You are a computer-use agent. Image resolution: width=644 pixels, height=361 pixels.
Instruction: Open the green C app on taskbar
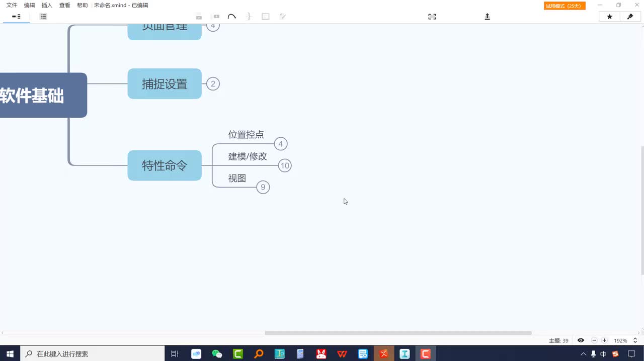pyautogui.click(x=238, y=354)
